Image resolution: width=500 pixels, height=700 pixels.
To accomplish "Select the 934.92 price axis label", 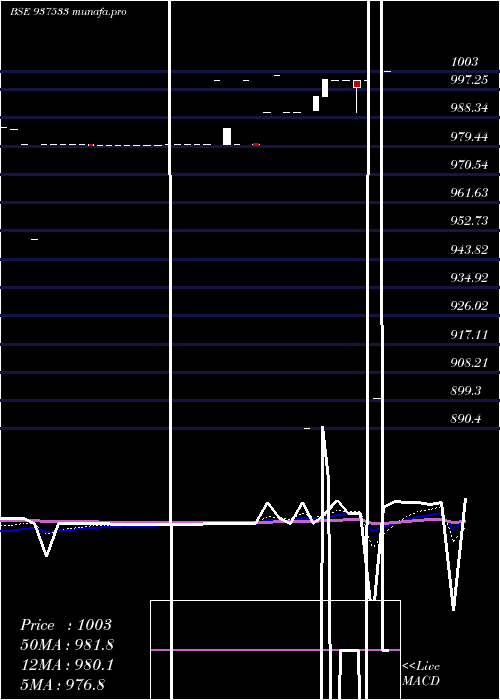I will [x=469, y=278].
